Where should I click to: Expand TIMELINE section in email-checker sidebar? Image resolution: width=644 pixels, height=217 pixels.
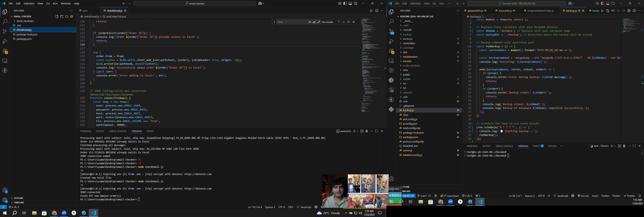point(43,203)
